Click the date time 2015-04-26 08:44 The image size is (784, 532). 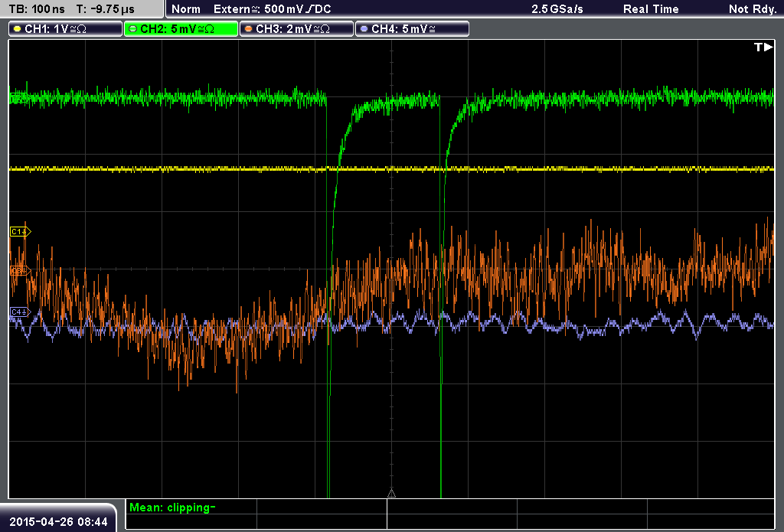coord(58,521)
